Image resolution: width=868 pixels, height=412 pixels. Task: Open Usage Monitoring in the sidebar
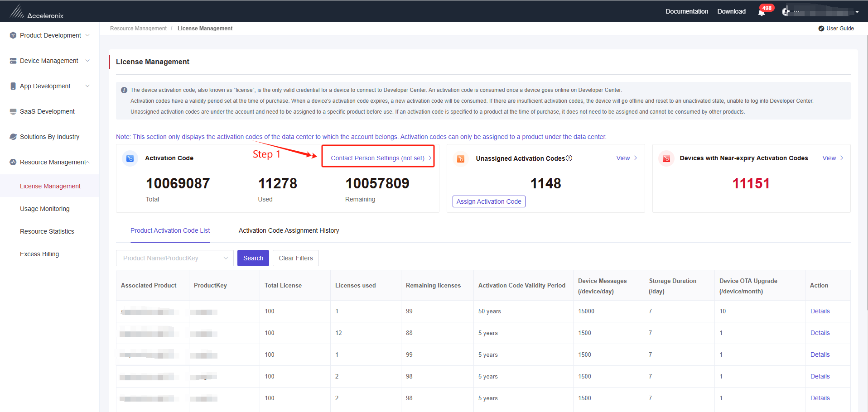[x=45, y=209]
